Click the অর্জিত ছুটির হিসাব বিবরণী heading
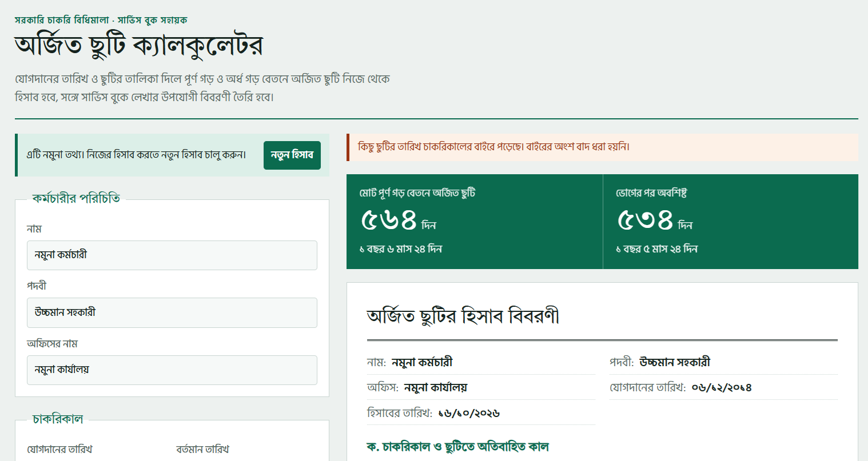This screenshot has width=868, height=461. (463, 316)
